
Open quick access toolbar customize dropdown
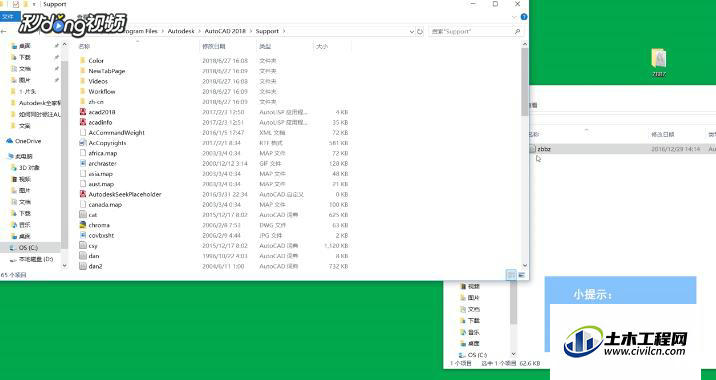(x=34, y=4)
